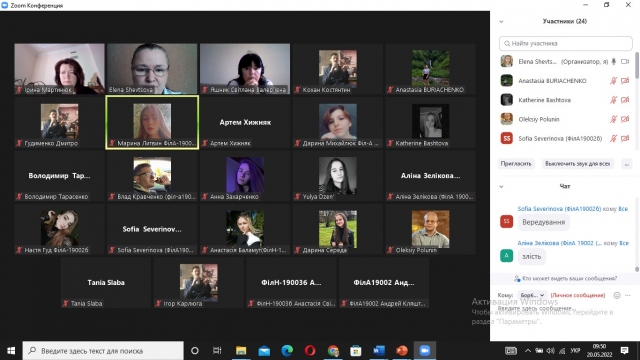Unmute Sofia Severinova microphone icon
This screenshot has width=640, height=360.
click(x=613, y=138)
